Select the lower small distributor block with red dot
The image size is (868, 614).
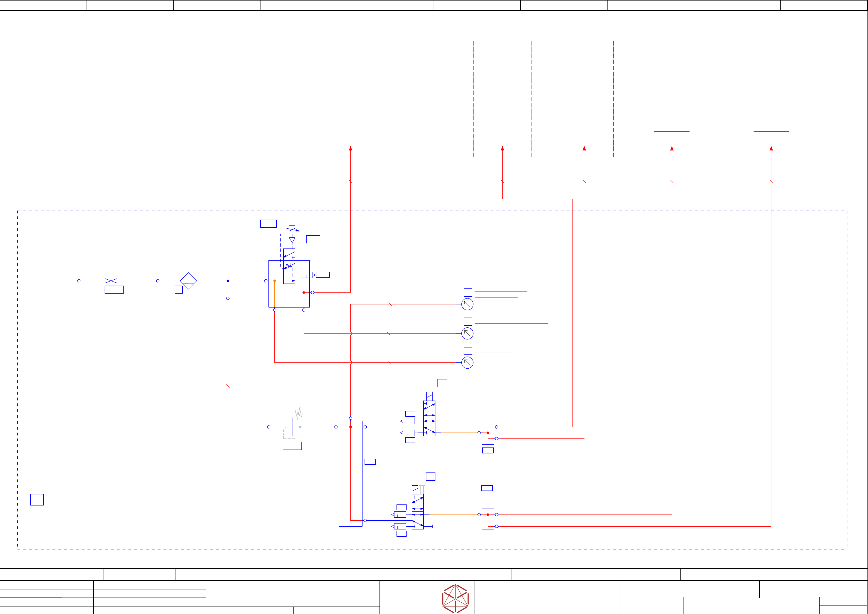click(x=488, y=519)
